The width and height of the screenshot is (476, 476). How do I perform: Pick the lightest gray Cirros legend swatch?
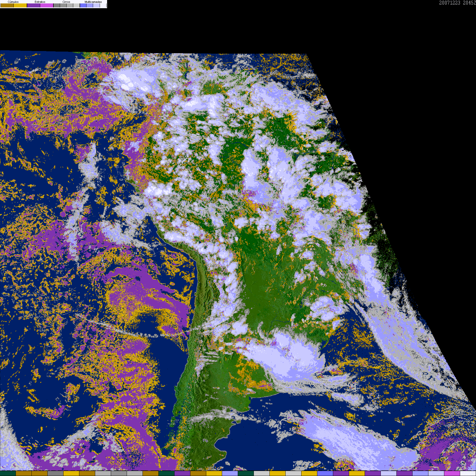point(76,5)
